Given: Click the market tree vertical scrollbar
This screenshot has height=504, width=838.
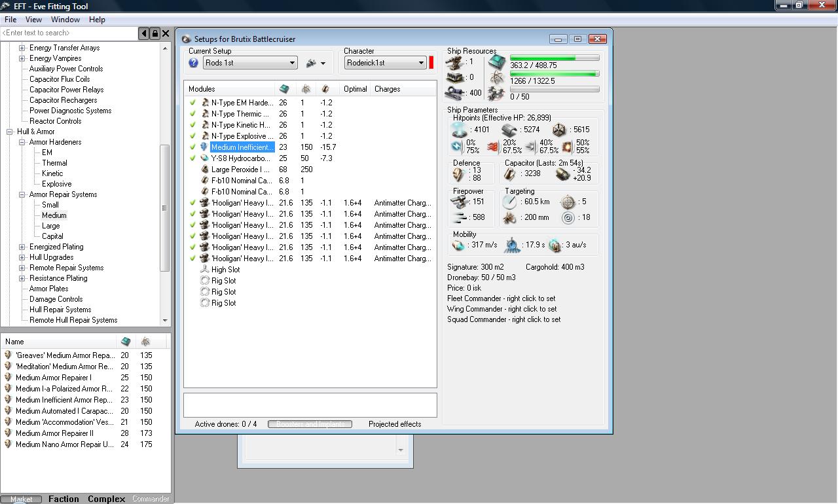Looking at the screenshot, I should point(165,184).
